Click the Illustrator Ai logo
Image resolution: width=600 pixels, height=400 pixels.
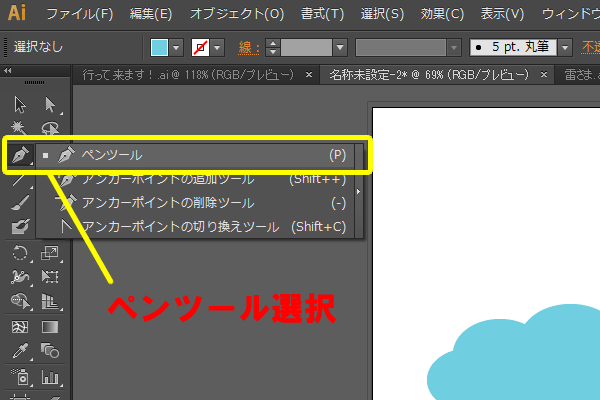tap(17, 13)
